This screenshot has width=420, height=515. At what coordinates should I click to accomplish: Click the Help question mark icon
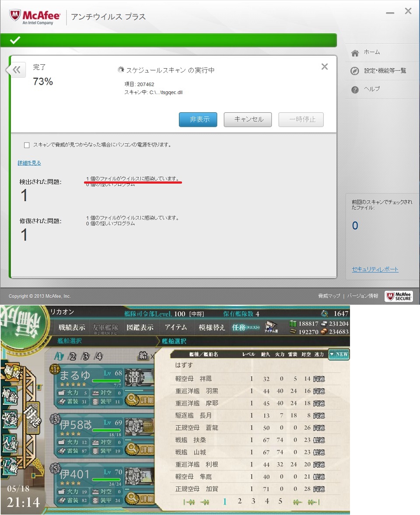355,90
